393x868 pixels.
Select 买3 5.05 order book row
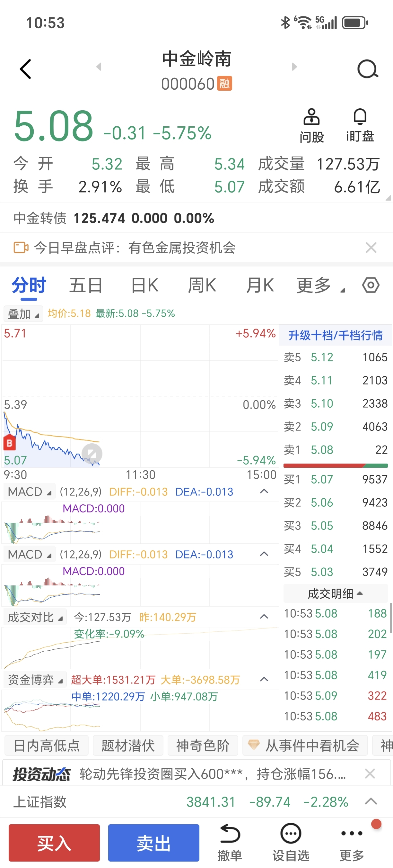[x=336, y=526]
